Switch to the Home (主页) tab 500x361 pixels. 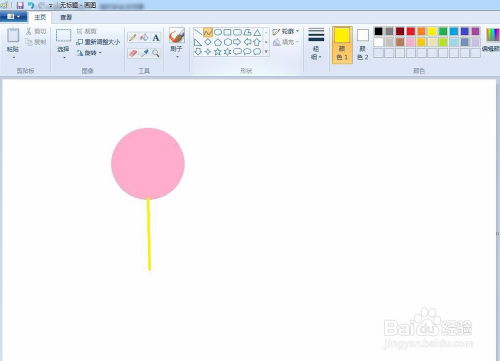(40, 17)
